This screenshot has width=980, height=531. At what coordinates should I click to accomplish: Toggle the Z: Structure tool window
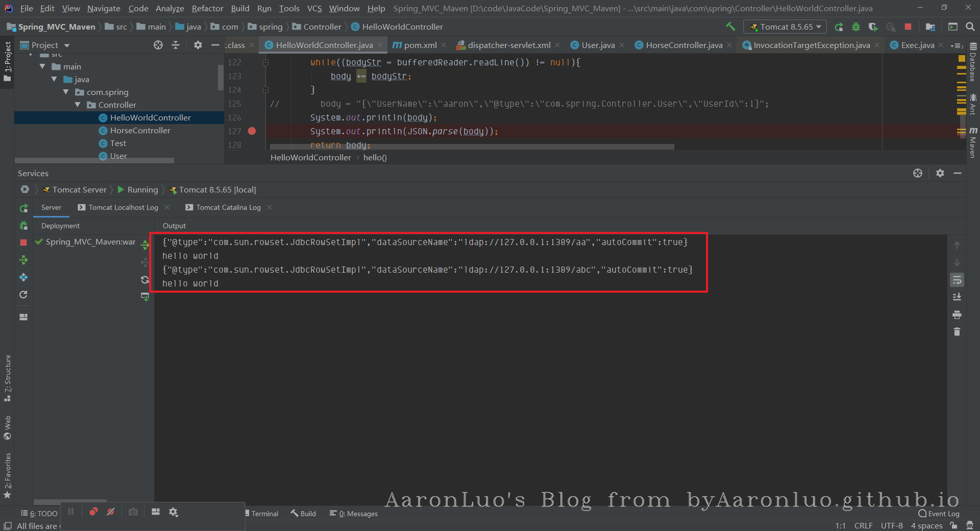pyautogui.click(x=7, y=378)
